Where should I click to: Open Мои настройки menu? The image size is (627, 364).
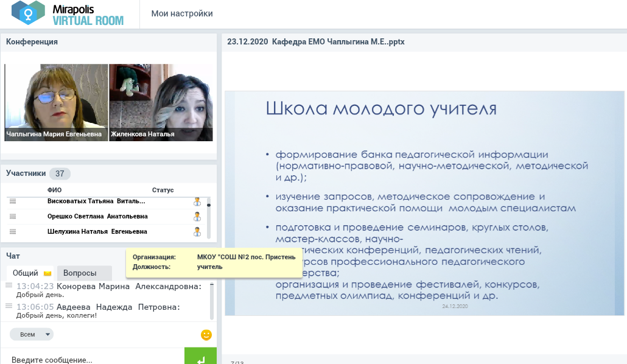[x=182, y=13]
